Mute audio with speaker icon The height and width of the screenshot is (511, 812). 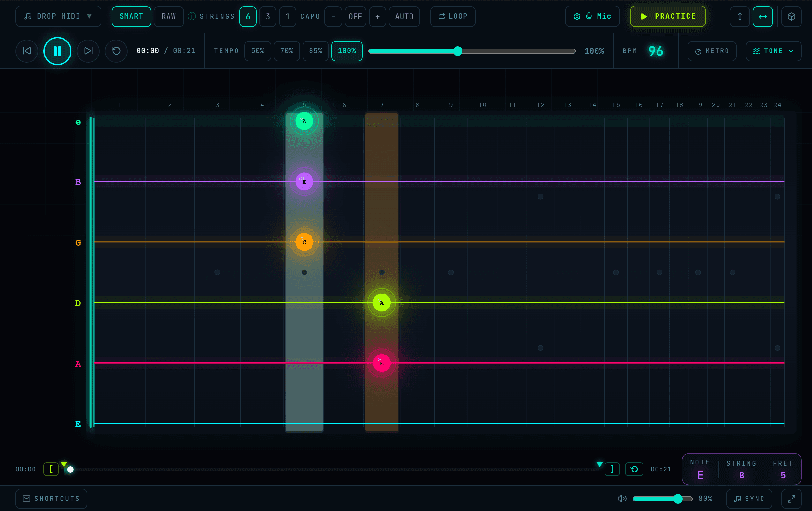[x=622, y=499]
